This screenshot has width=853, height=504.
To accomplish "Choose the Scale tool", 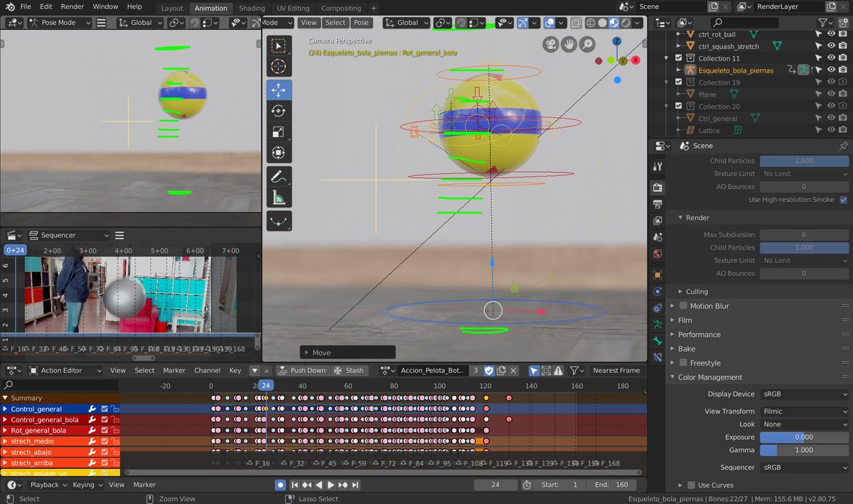I will (x=278, y=132).
